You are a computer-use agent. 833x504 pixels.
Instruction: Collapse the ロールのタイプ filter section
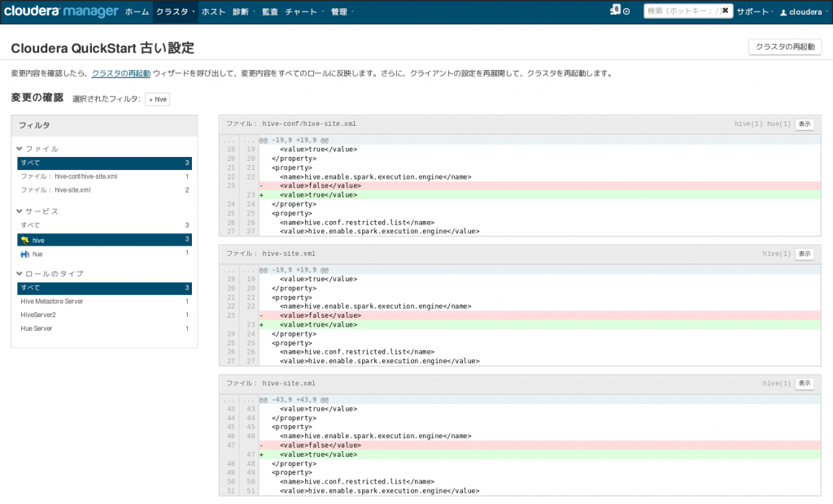click(x=50, y=274)
